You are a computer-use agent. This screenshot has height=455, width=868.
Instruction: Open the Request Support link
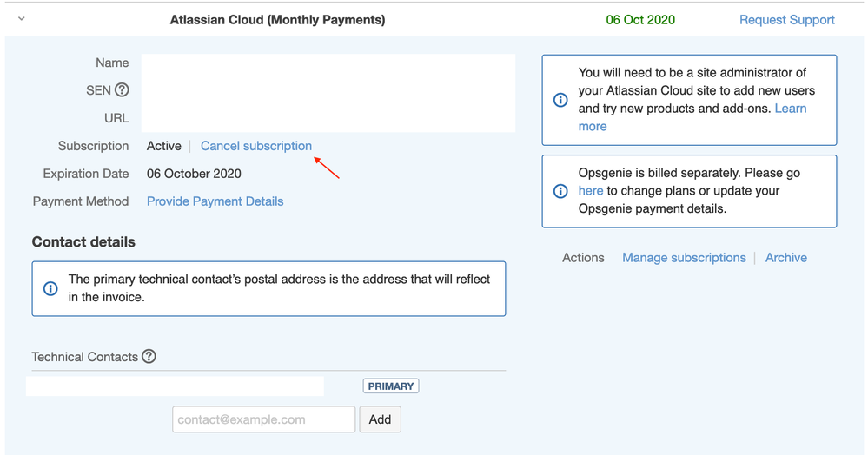pyautogui.click(x=786, y=20)
